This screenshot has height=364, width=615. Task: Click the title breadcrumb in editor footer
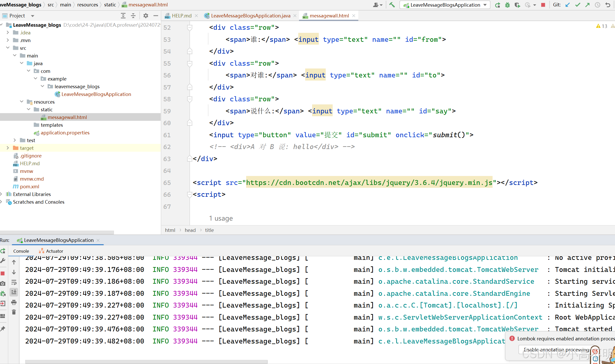(x=209, y=230)
